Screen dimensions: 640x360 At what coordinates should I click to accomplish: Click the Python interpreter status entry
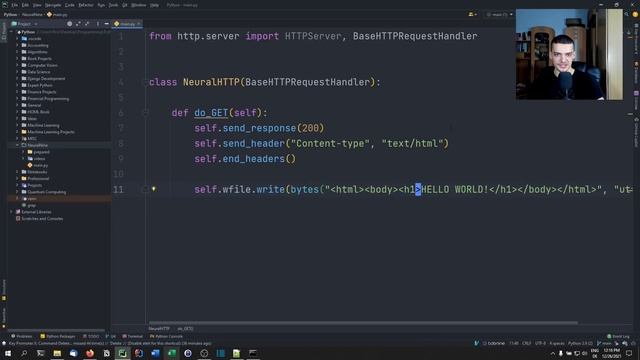coord(580,343)
